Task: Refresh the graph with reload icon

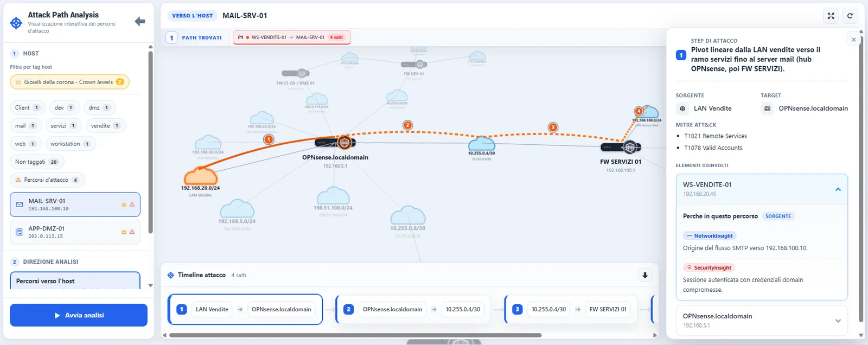Action: (850, 16)
